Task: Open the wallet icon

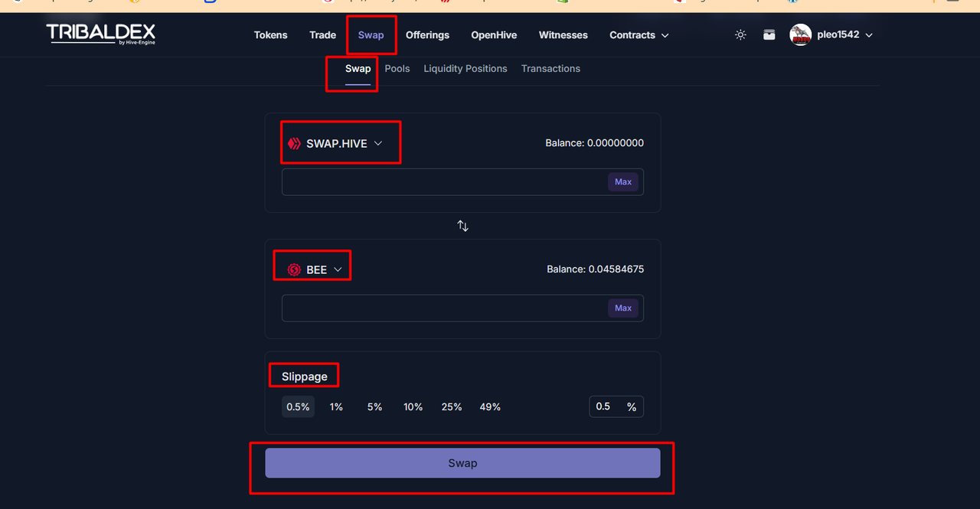Action: click(769, 35)
